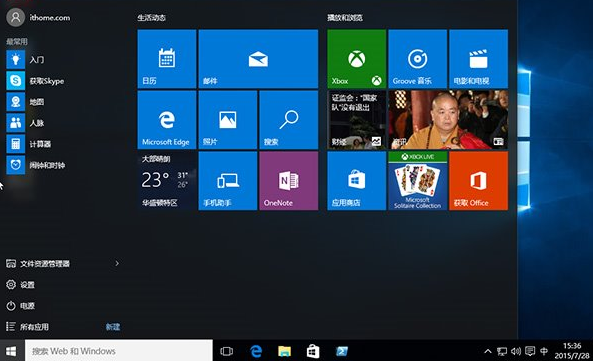The width and height of the screenshot is (593, 361).
Task: Open the 获取 Office tile
Action: [x=478, y=181]
